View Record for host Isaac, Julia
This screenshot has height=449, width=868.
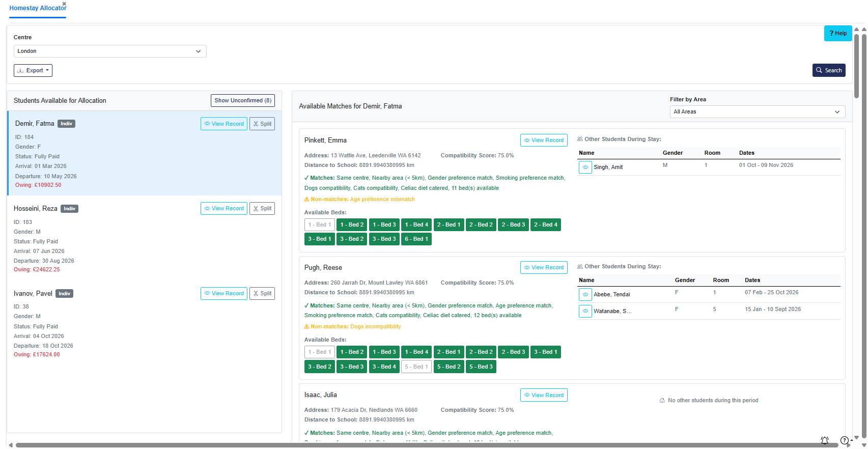(544, 395)
